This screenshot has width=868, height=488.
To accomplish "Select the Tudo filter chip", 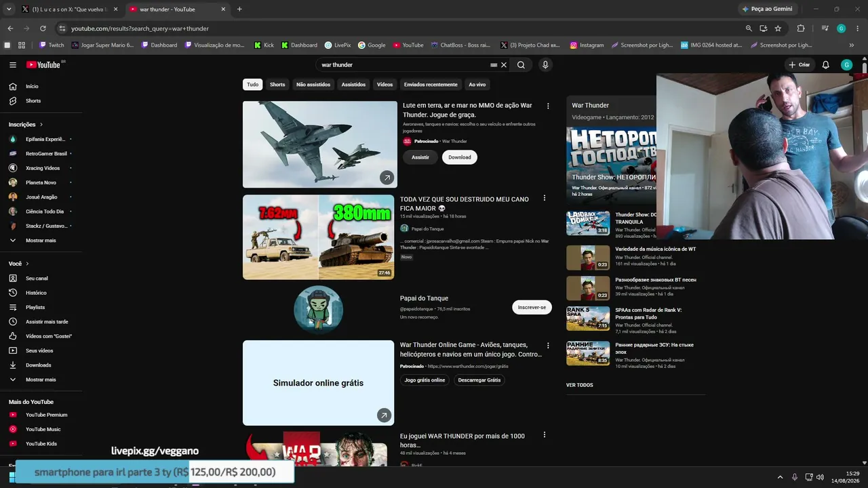I will tap(252, 85).
